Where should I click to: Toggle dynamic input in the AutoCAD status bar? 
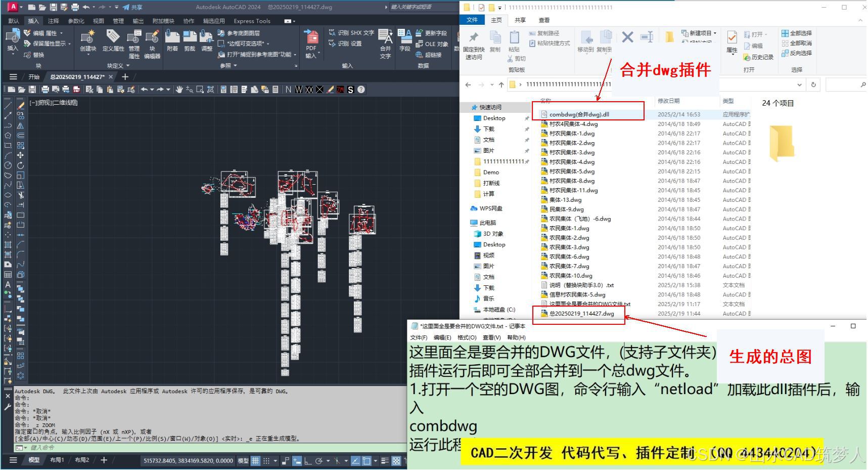pos(297,460)
